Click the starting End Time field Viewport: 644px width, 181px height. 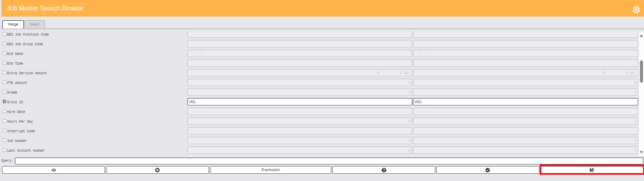(300, 63)
